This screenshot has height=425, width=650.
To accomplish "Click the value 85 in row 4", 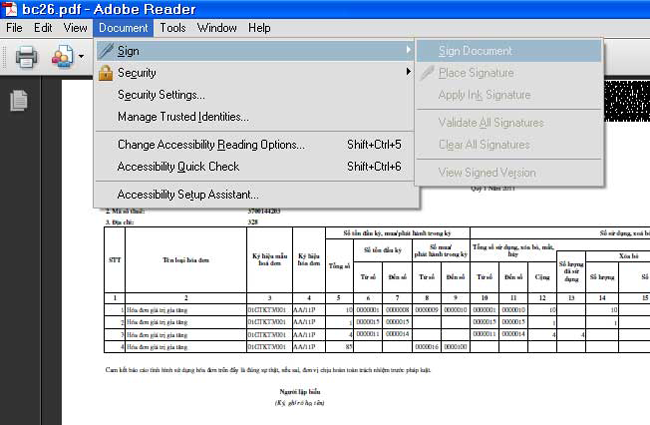I will click(x=349, y=347).
